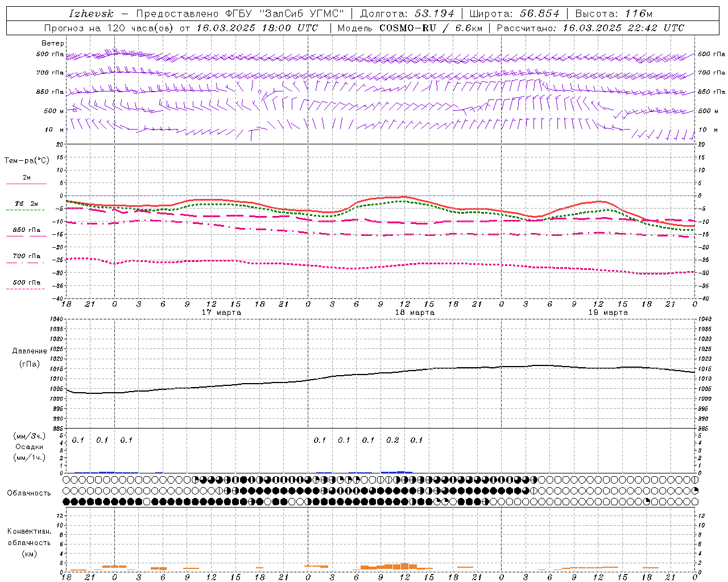This screenshot has height=582, width=728.
Task: Click the Ветер section label
Action: [x=53, y=43]
